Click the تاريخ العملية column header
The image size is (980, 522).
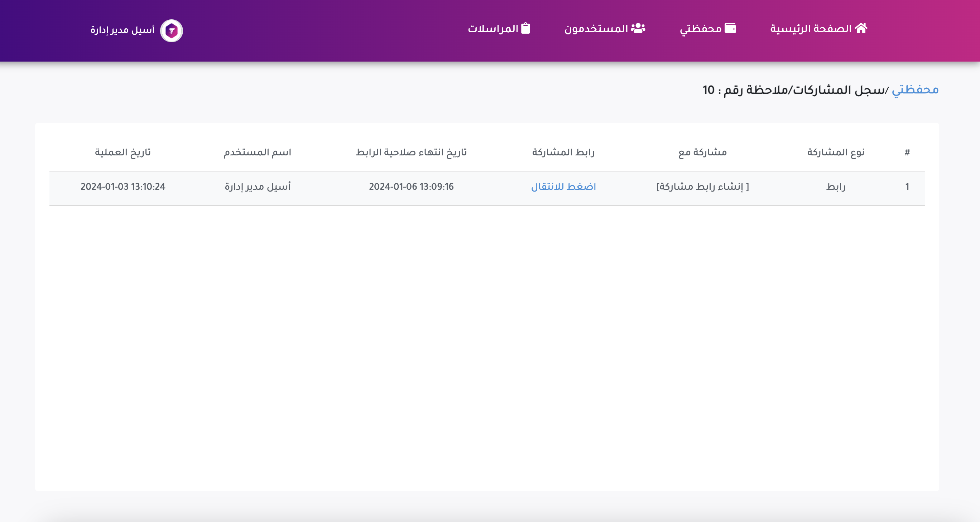tap(123, 153)
